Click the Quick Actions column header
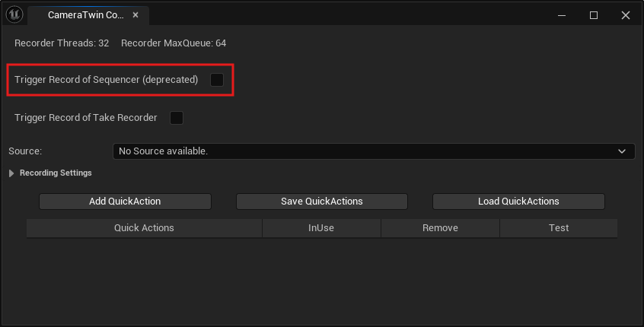This screenshot has height=327, width=644. (144, 227)
